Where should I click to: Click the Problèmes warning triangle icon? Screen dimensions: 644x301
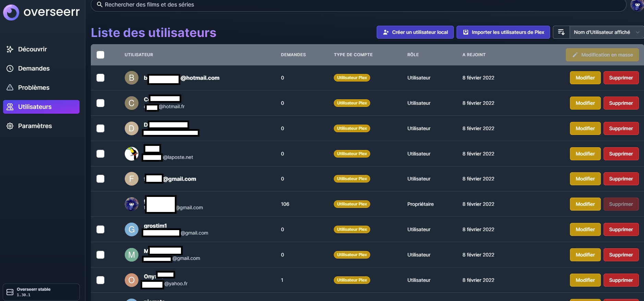click(10, 88)
